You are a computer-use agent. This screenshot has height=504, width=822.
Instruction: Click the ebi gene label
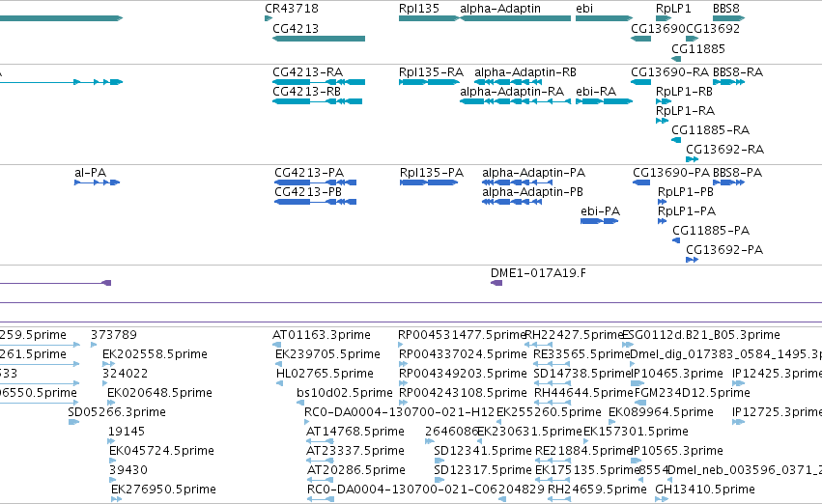tap(584, 9)
